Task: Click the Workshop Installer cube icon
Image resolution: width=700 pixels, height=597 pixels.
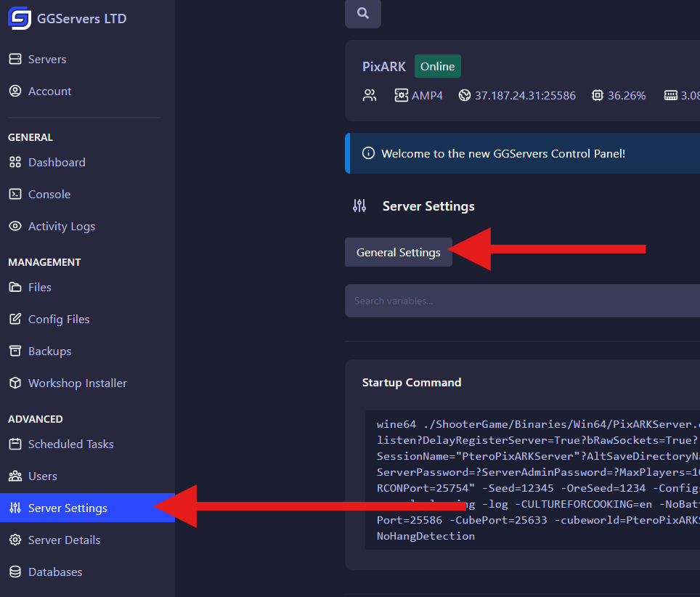Action: click(x=15, y=383)
